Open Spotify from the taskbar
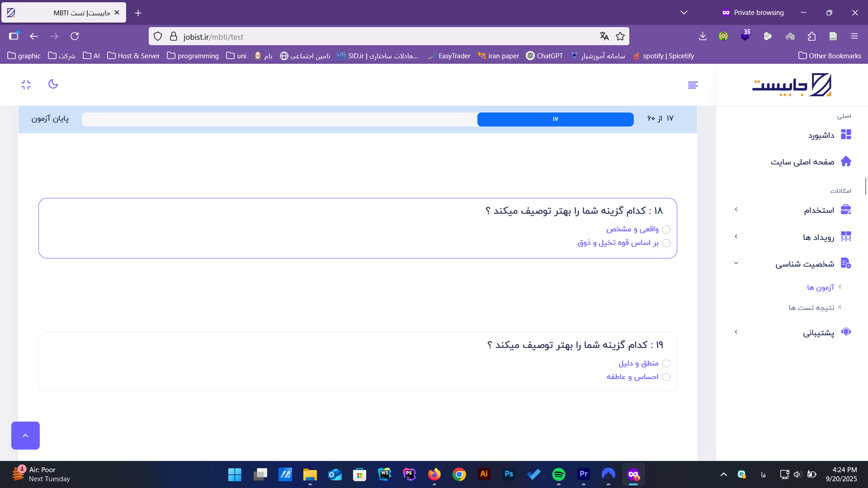 coord(558,474)
